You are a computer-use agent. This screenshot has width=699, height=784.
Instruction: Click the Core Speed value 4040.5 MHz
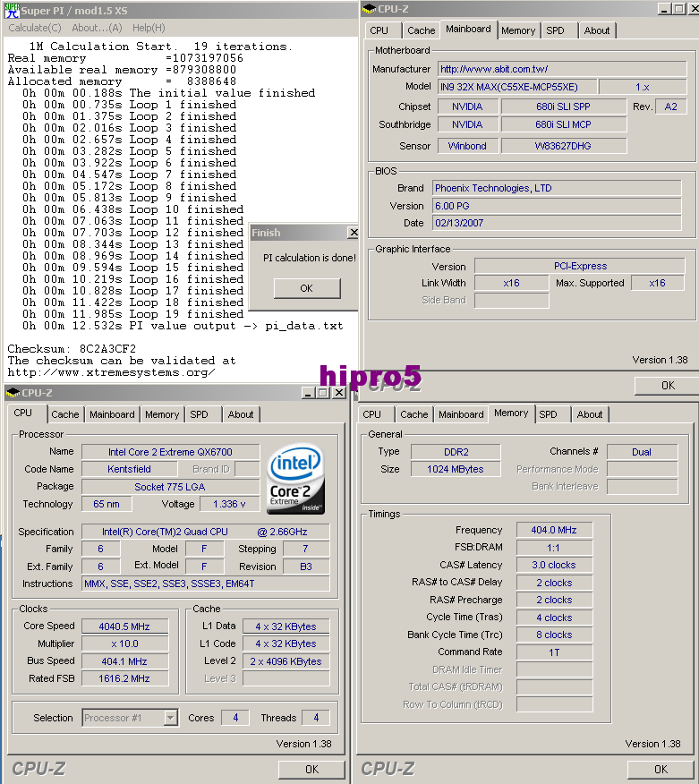124,626
